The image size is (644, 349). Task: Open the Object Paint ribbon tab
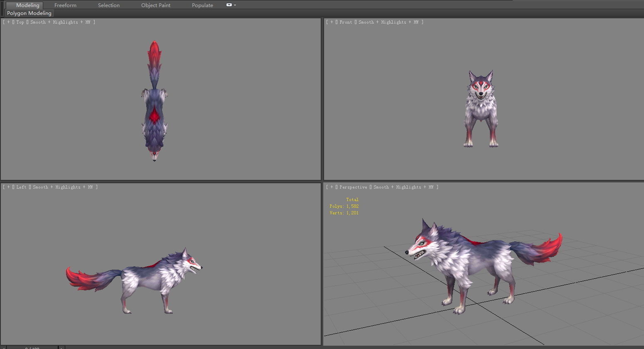[155, 5]
